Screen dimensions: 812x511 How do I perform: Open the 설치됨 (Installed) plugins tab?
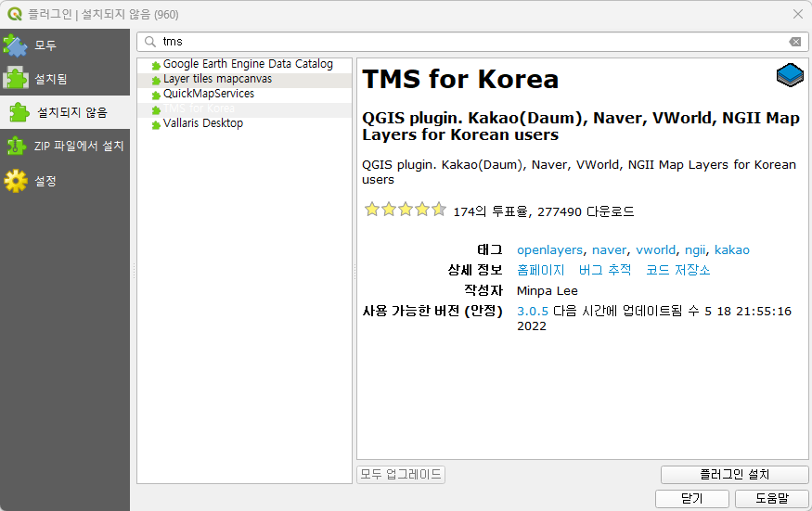(65, 79)
